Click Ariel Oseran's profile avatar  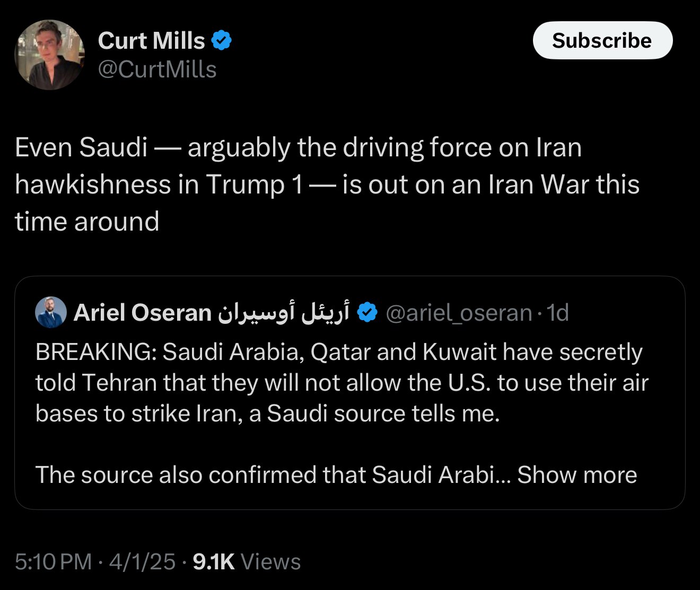pos(51,312)
